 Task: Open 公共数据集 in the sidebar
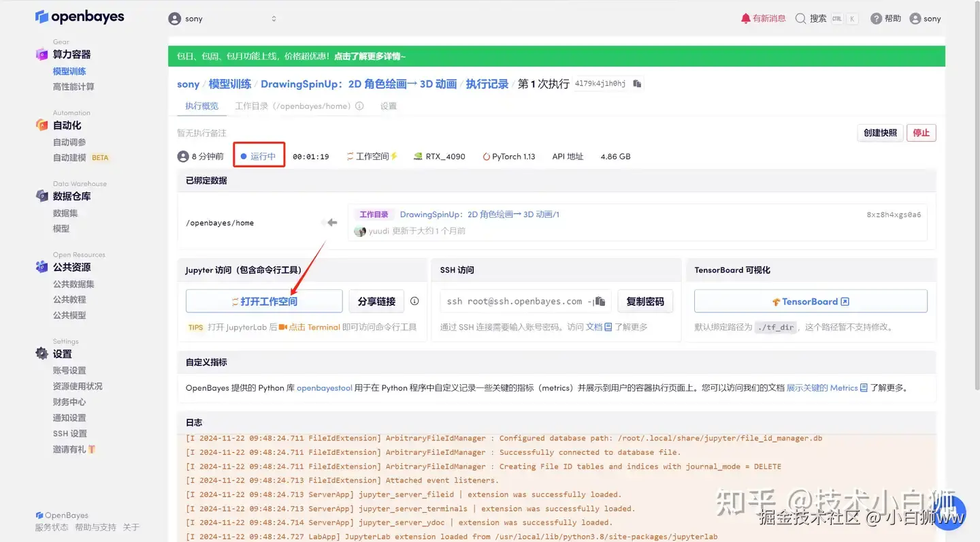73,284
